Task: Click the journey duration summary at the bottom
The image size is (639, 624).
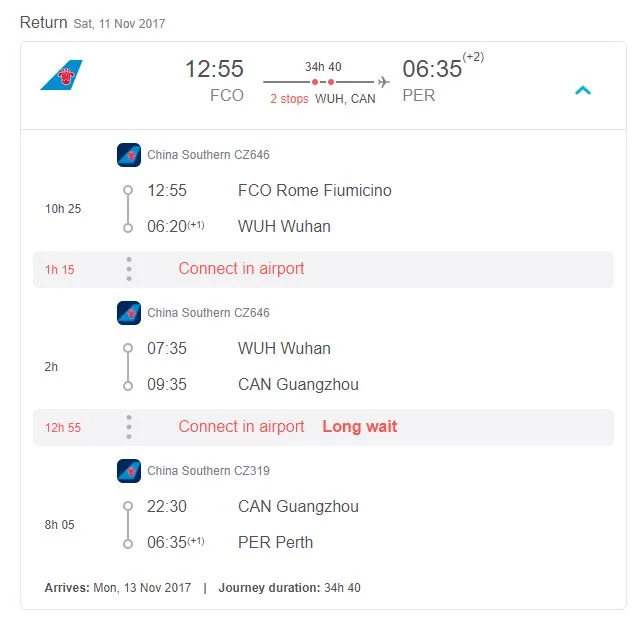Action: coord(289,588)
